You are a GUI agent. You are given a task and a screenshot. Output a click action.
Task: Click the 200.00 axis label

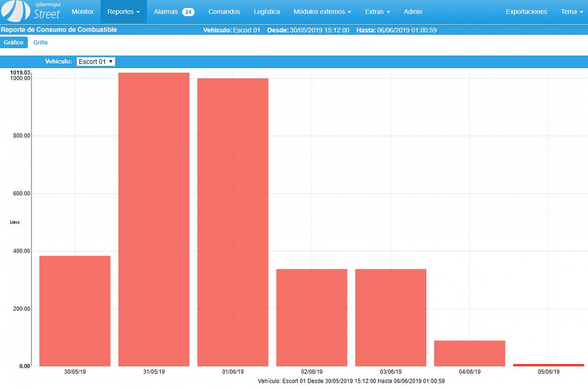22,309
